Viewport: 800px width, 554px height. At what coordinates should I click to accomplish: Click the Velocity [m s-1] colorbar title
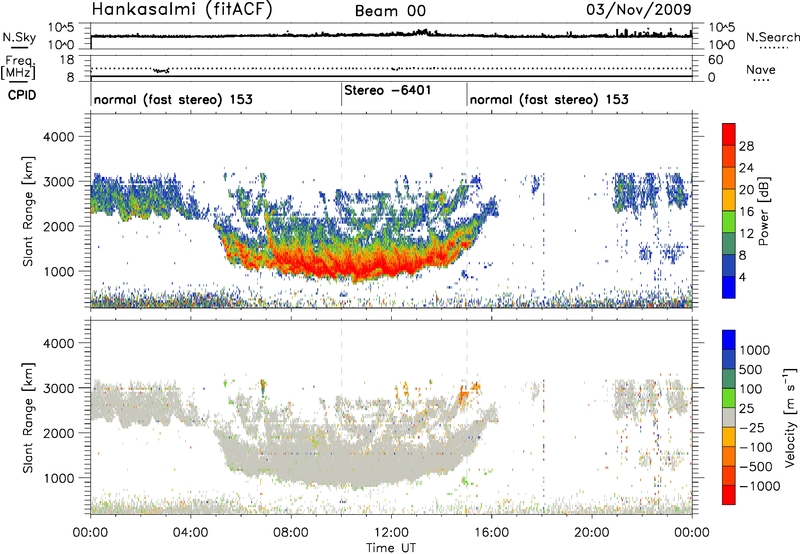coord(790,417)
